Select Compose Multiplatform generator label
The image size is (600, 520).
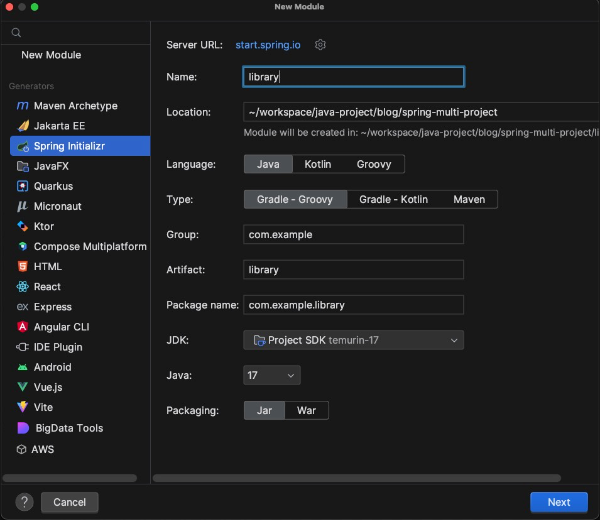(x=90, y=246)
